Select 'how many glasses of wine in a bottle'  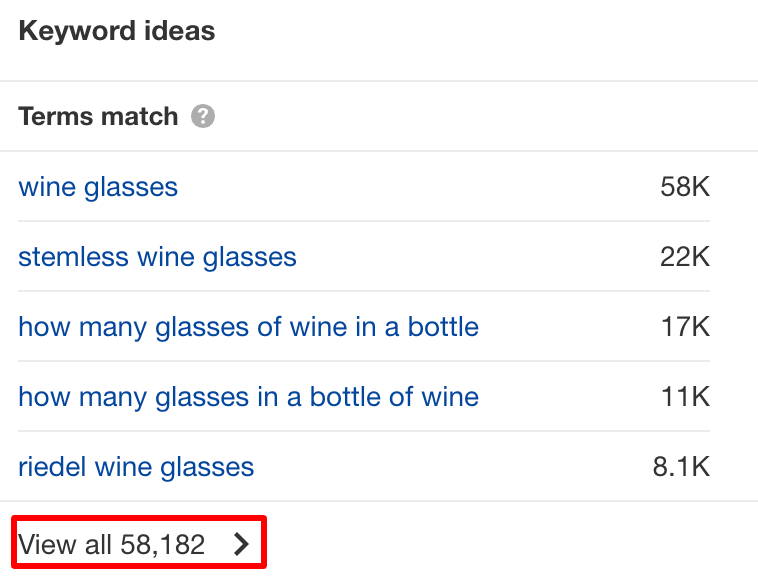pyautogui.click(x=248, y=327)
